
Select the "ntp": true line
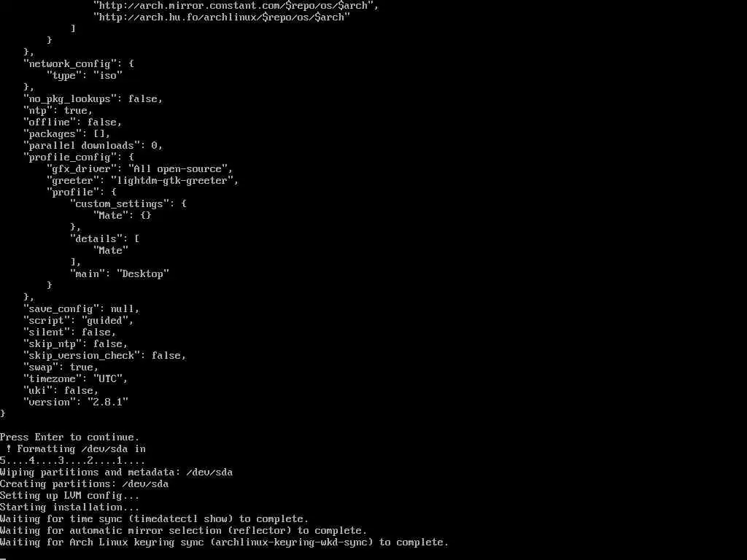(58, 111)
